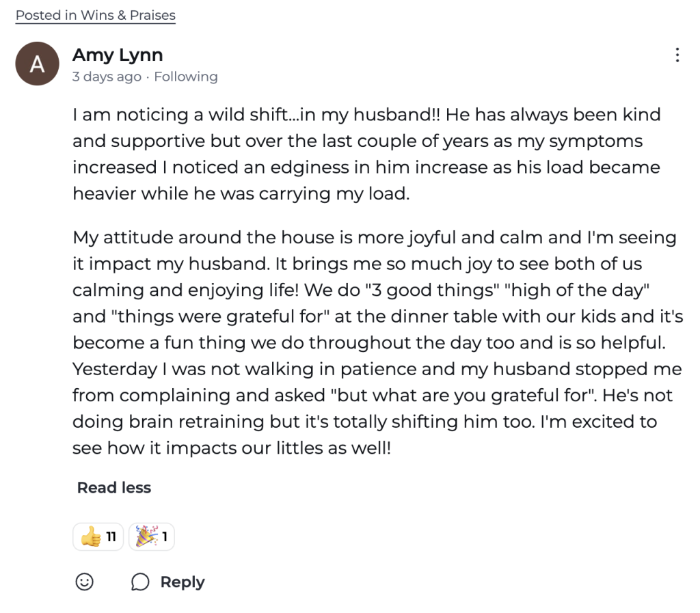
Task: Click the speech bubble reply icon
Action: pyautogui.click(x=140, y=582)
